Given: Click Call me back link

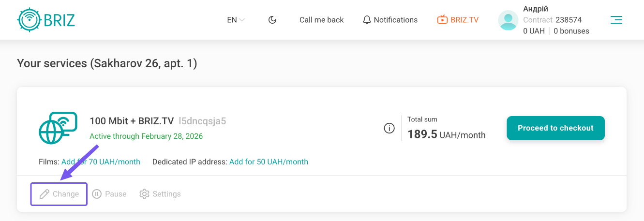Looking at the screenshot, I should [321, 20].
